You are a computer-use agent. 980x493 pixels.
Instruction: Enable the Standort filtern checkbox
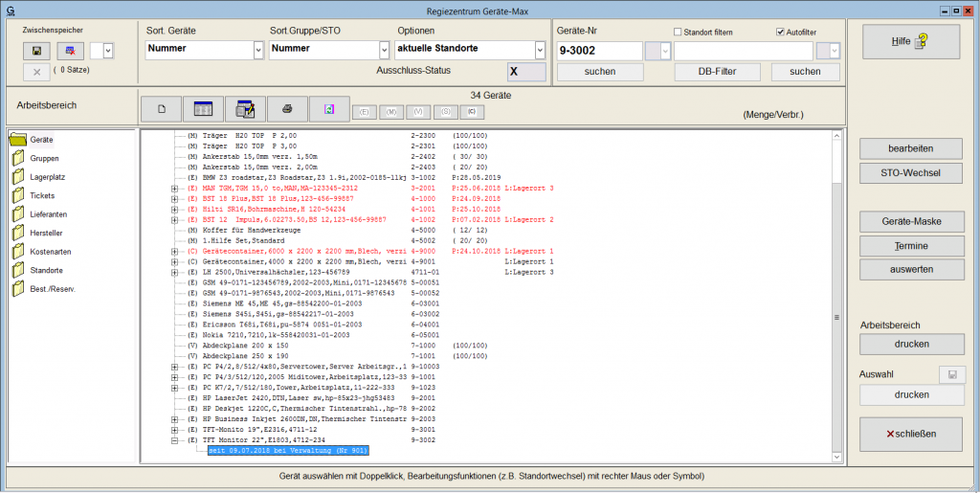679,33
